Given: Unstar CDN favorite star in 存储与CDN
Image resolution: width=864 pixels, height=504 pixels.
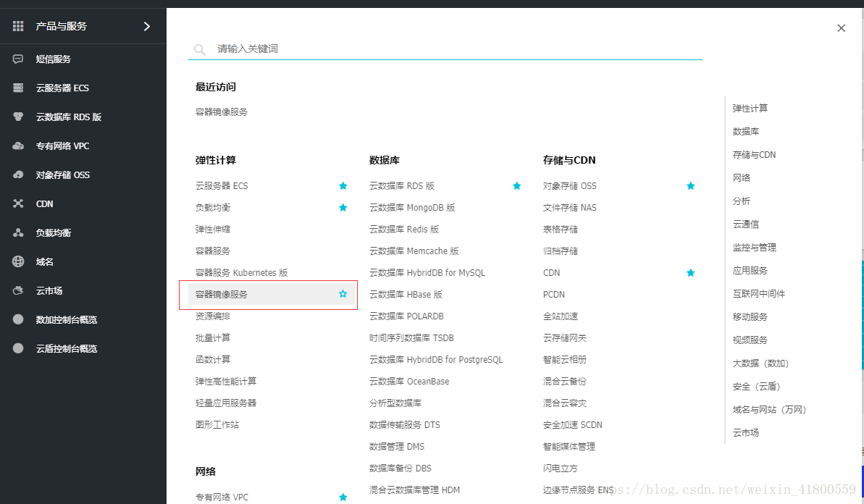Looking at the screenshot, I should point(690,273).
